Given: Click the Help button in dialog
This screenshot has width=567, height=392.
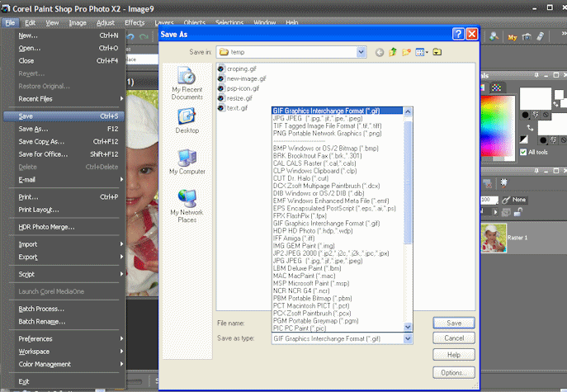Looking at the screenshot, I should (x=454, y=355).
